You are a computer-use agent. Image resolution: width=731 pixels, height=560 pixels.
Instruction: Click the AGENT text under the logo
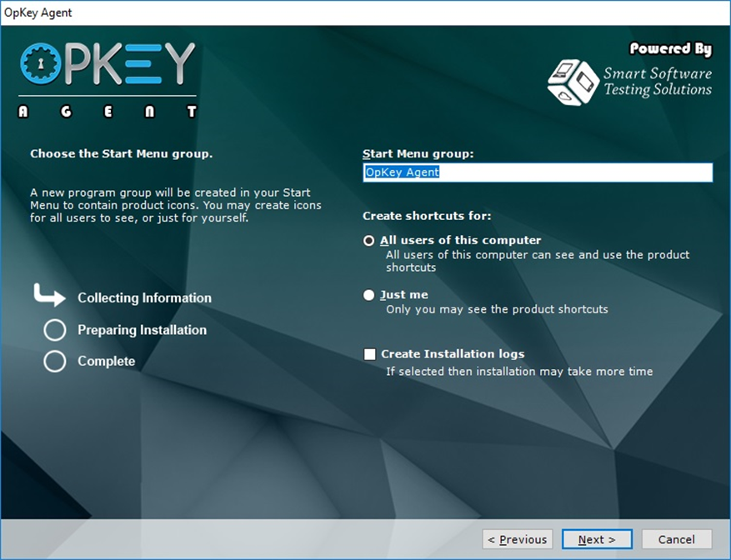(108, 111)
